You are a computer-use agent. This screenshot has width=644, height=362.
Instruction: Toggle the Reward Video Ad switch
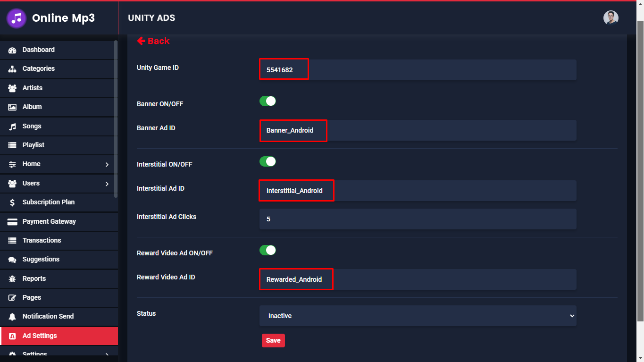[268, 250]
